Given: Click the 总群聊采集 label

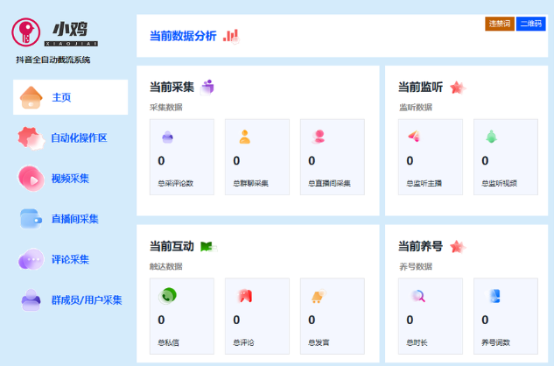Looking at the screenshot, I should coord(251,183).
